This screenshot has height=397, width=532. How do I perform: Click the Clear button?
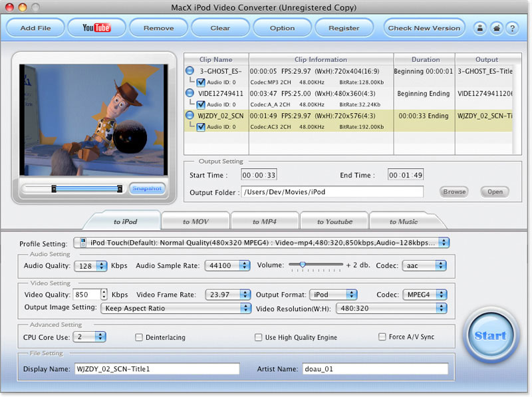point(220,28)
